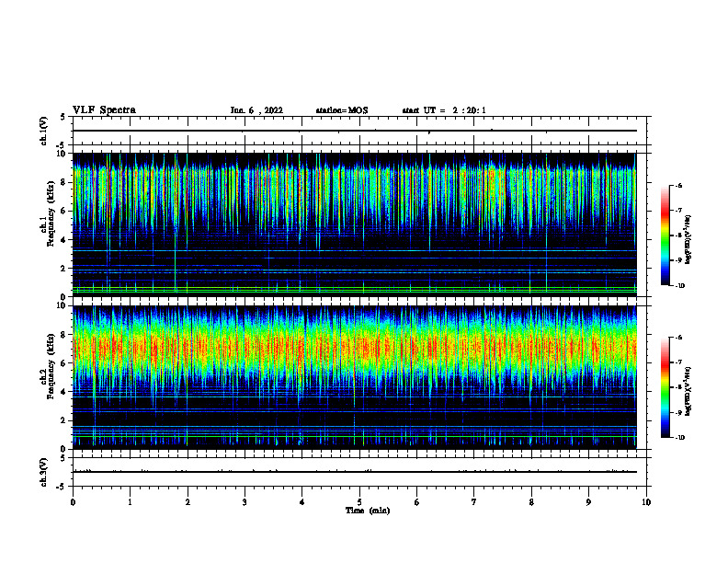Click the "4" tick on the time axis
728x563 pixels.
(x=302, y=502)
